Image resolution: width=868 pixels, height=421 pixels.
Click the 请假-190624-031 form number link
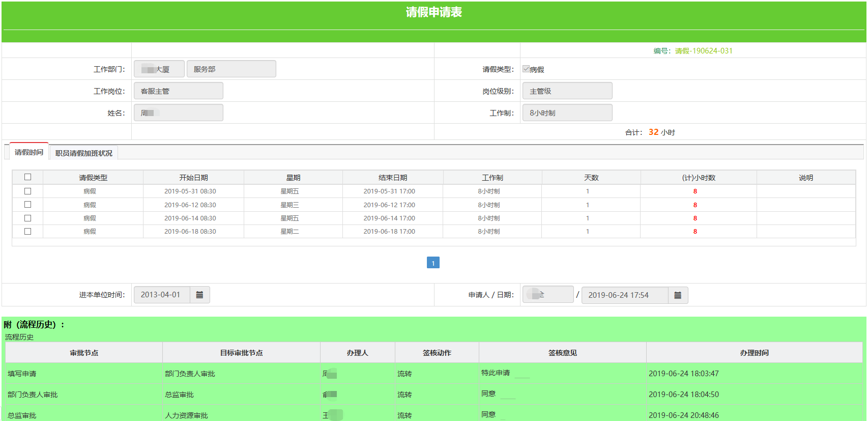704,51
